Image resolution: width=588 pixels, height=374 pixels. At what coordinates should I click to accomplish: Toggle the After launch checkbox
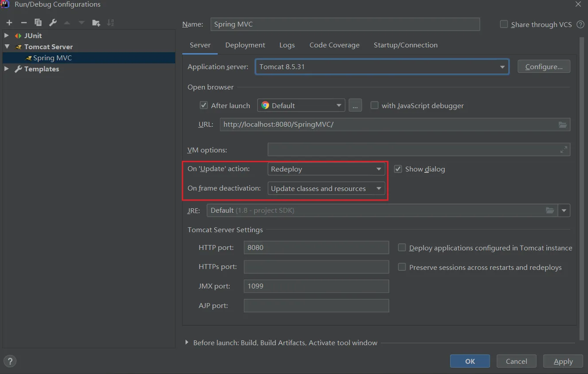(204, 105)
